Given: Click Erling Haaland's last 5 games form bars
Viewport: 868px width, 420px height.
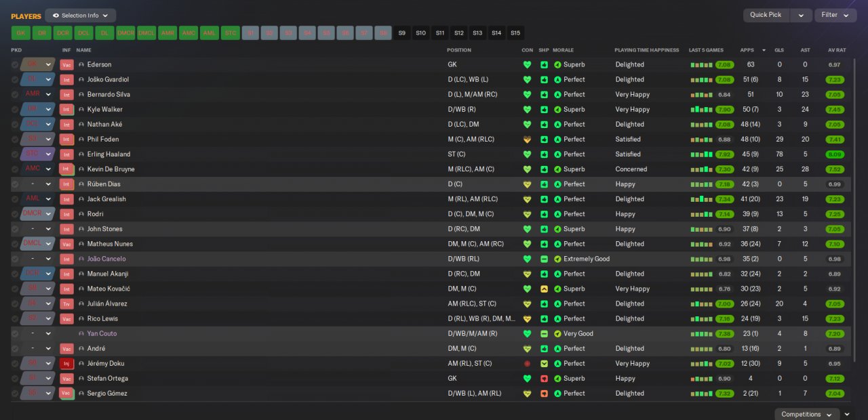Looking at the screenshot, I should (x=702, y=154).
